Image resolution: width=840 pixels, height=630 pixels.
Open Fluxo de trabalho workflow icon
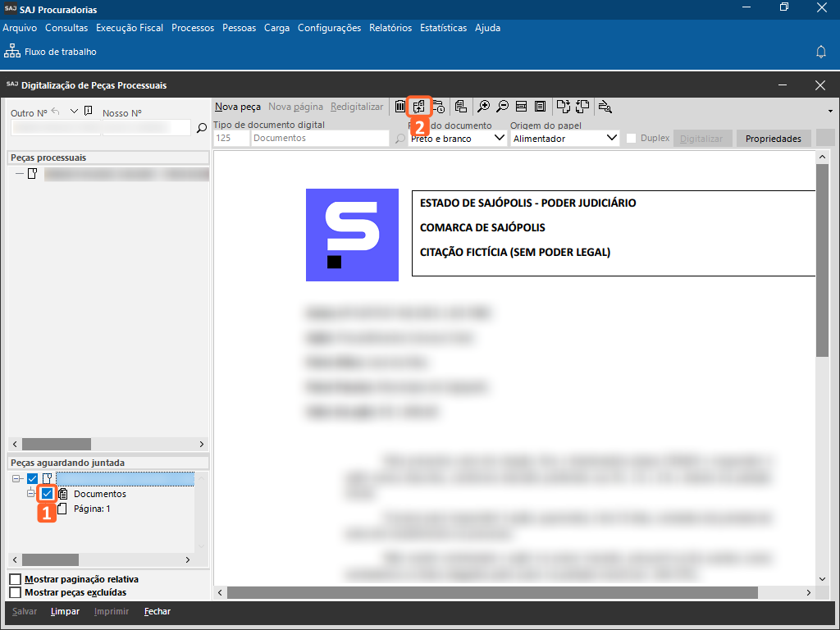12,52
